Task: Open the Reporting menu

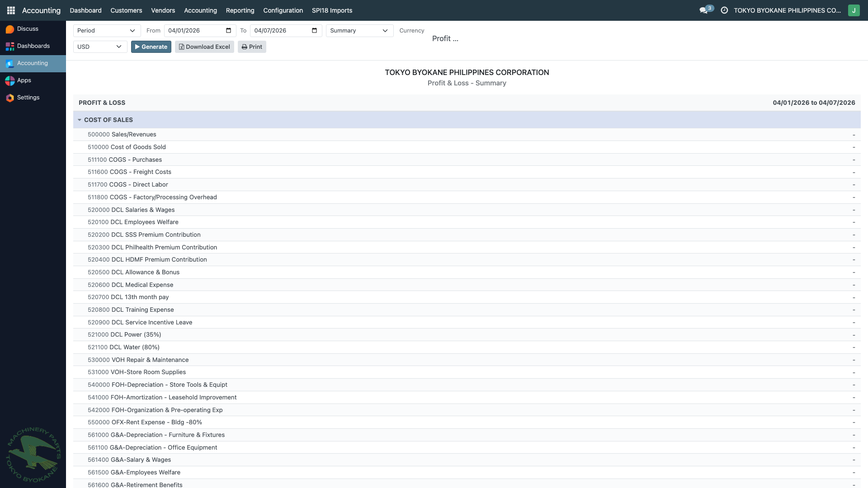Action: pyautogui.click(x=240, y=10)
